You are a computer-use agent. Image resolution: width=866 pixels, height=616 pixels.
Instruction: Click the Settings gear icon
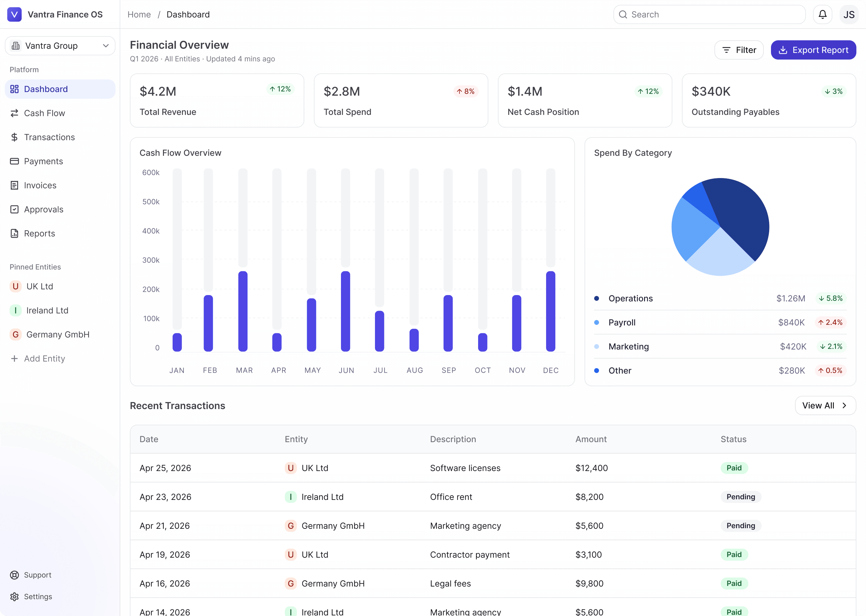14,597
